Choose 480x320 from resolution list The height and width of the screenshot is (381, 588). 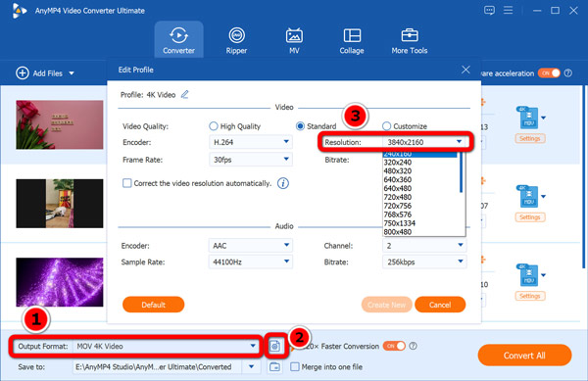coord(398,170)
